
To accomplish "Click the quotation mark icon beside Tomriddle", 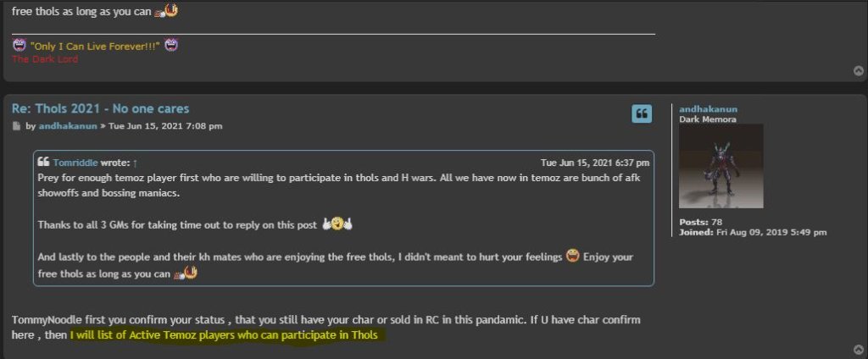I will [x=44, y=163].
